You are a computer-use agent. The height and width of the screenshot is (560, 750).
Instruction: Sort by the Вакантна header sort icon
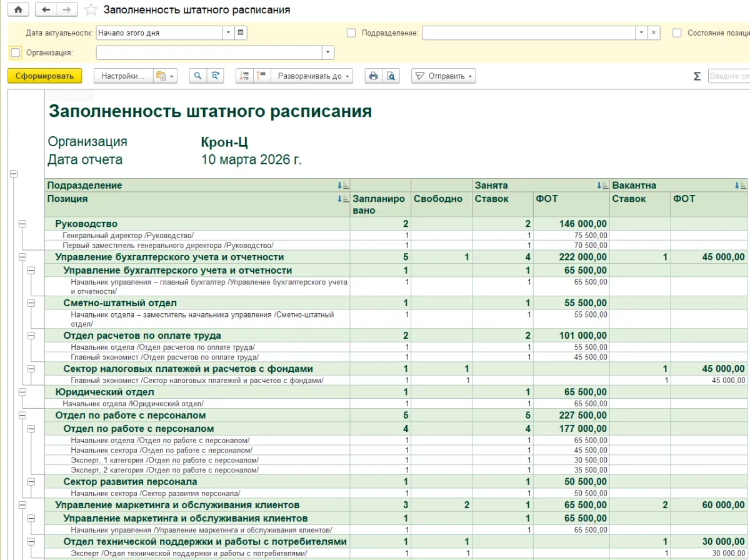(x=740, y=186)
